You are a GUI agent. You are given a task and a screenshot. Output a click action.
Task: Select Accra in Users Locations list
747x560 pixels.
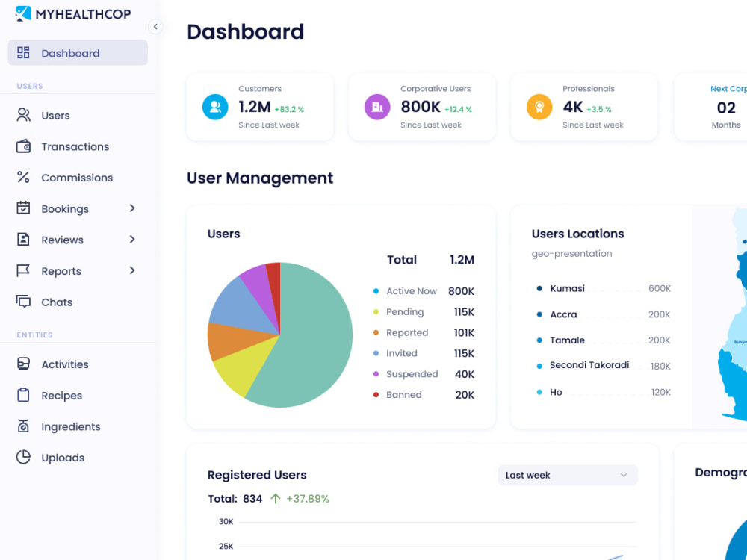604,314
